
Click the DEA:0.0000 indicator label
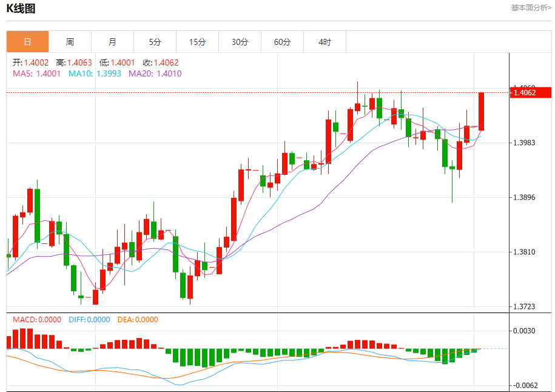[x=138, y=320]
